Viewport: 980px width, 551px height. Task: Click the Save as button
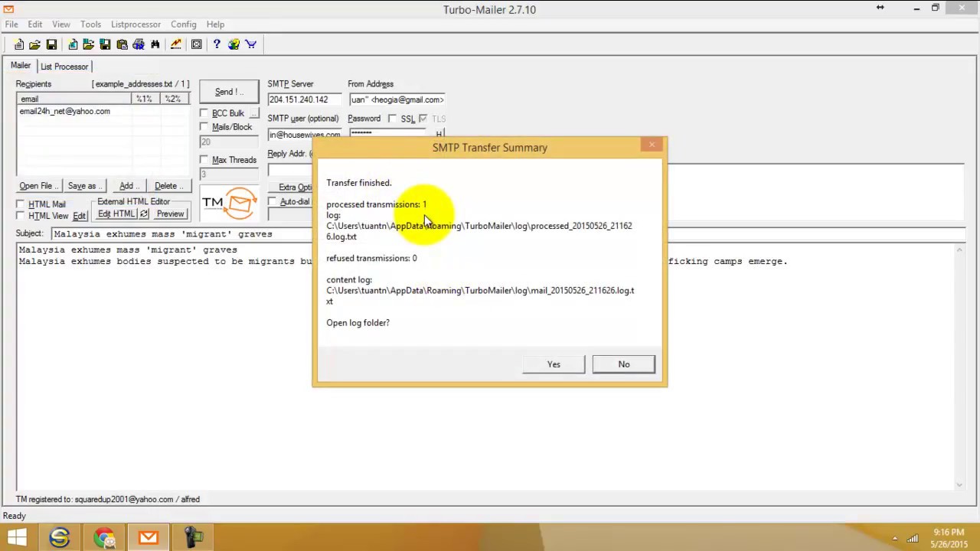(x=84, y=186)
